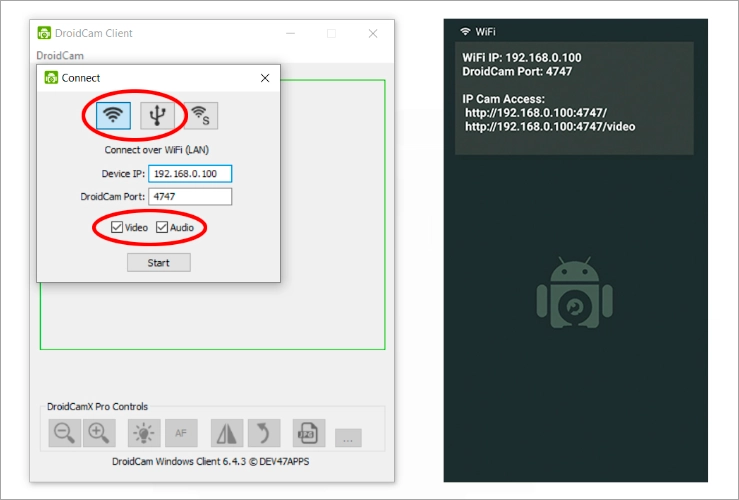
Task: Close the Connect dialog
Action: click(265, 78)
